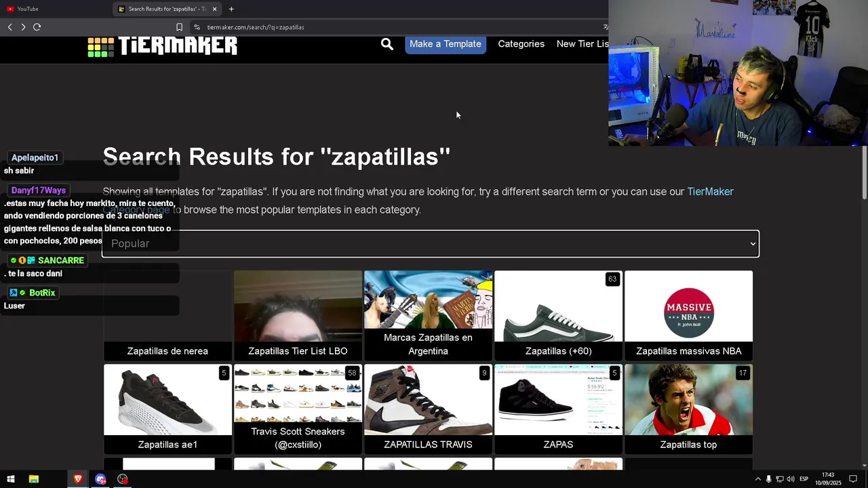Open the Zapatillas (+60) template
The height and width of the screenshot is (488, 868).
pos(558,316)
